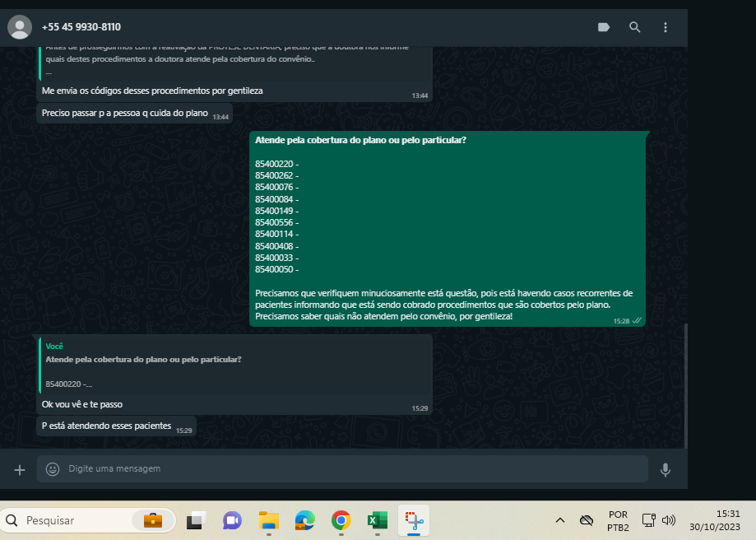Record a voice message with microphone
The width and height of the screenshot is (756, 540).
(666, 469)
